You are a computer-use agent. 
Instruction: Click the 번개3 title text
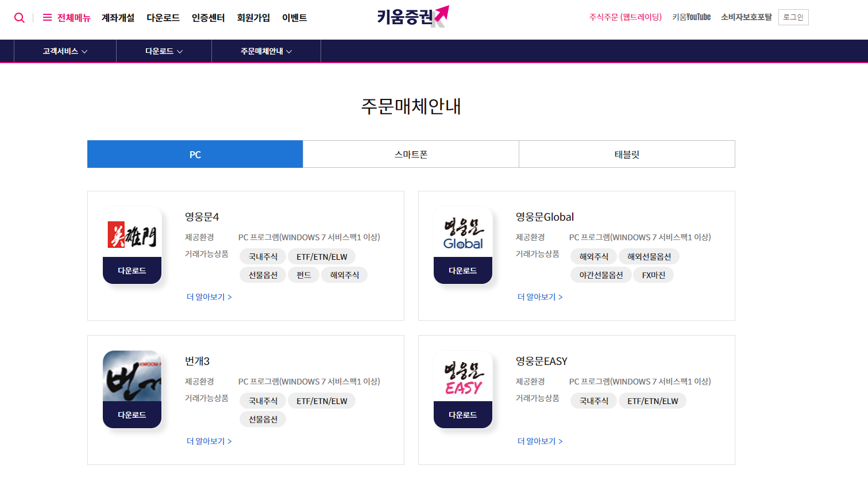tap(197, 361)
